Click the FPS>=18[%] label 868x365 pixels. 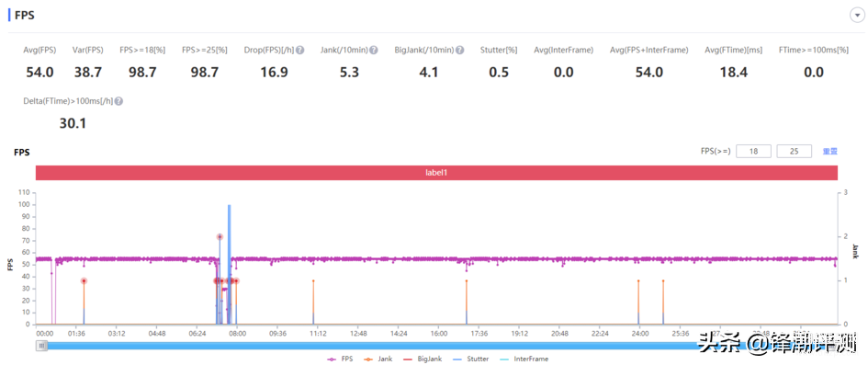pyautogui.click(x=142, y=50)
